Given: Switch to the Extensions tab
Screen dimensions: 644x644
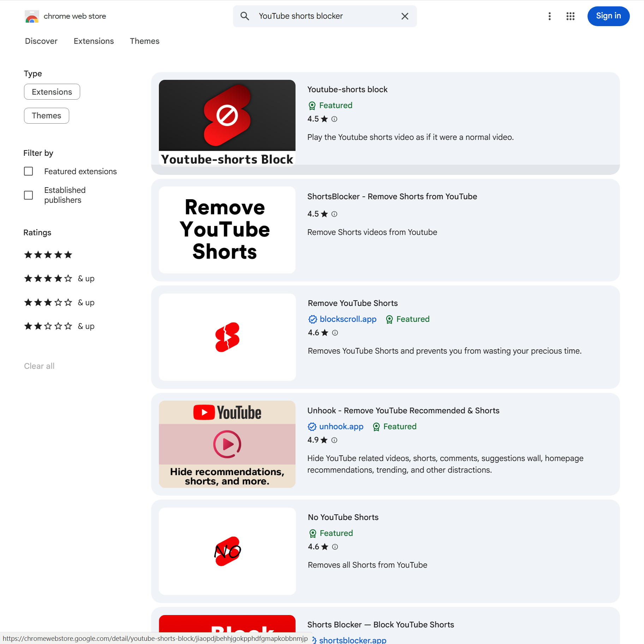Looking at the screenshot, I should (x=94, y=41).
